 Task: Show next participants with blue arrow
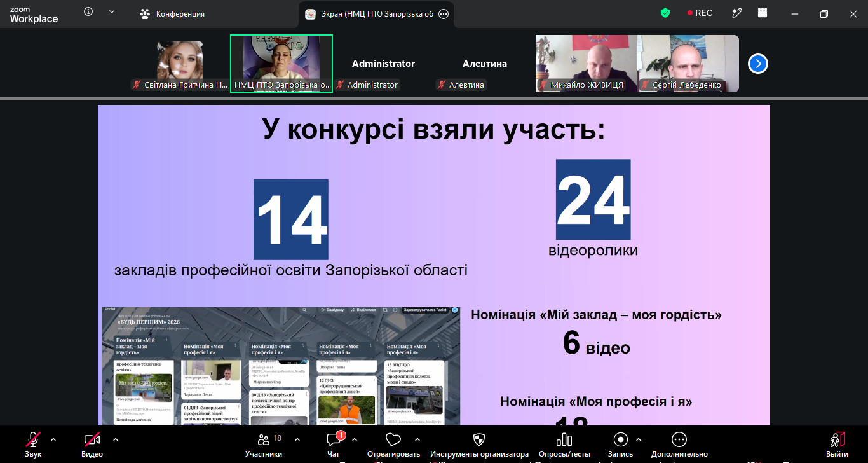[758, 64]
